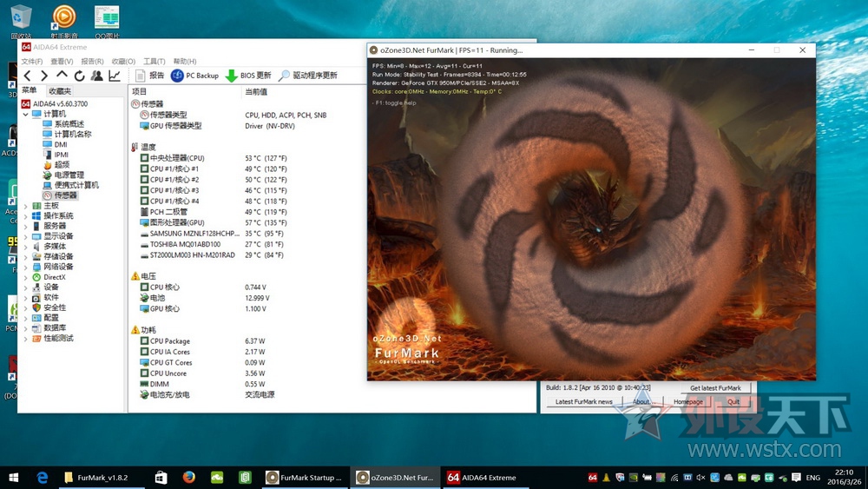This screenshot has width=868, height=489.
Task: Select 传感器 in the tree
Action: click(x=61, y=195)
